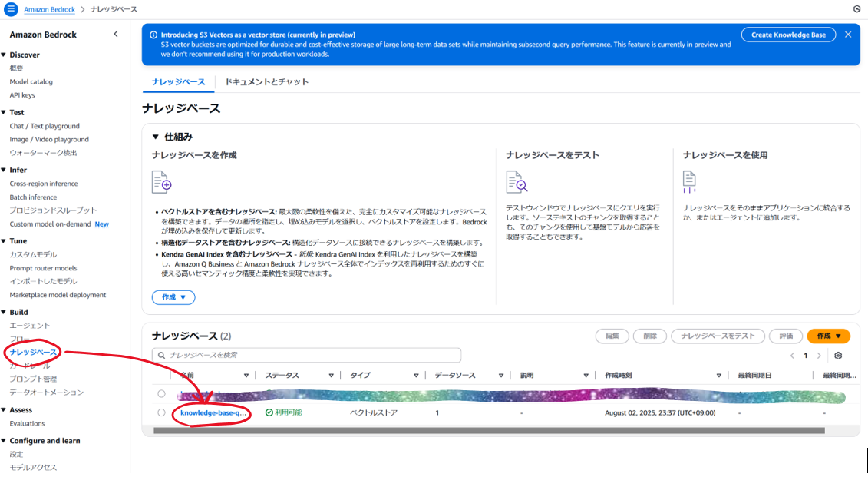Click the horizontal scrollbar below the table

click(x=489, y=430)
